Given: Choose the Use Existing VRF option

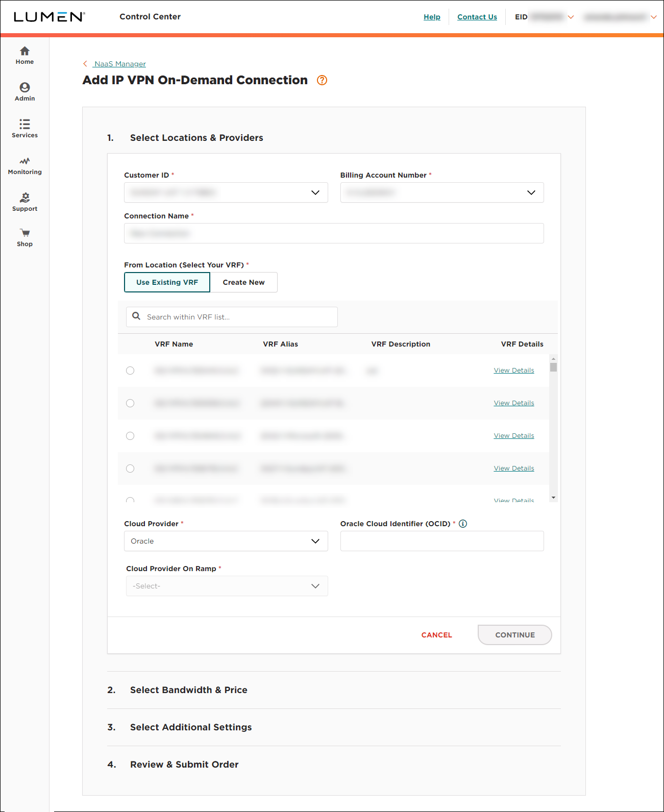Looking at the screenshot, I should (x=167, y=282).
